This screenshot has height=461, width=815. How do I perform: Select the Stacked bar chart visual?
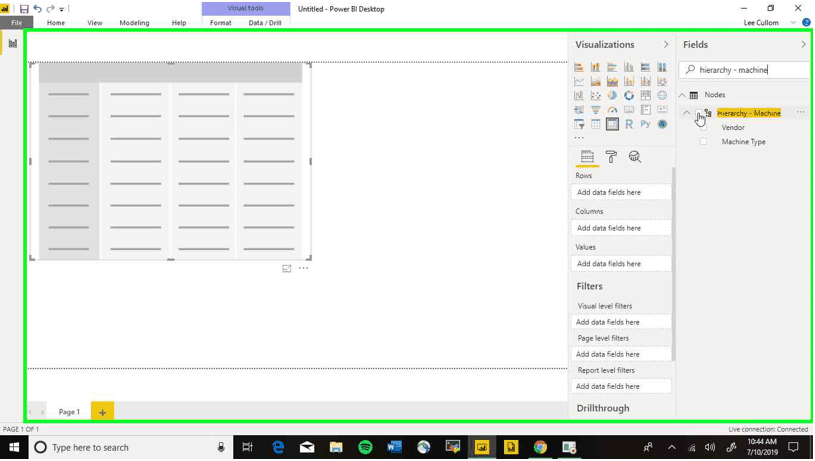pos(579,67)
